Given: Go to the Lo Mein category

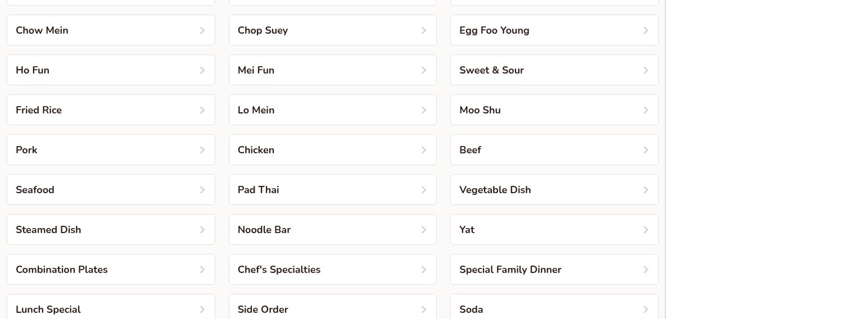Looking at the screenshot, I should [x=332, y=110].
